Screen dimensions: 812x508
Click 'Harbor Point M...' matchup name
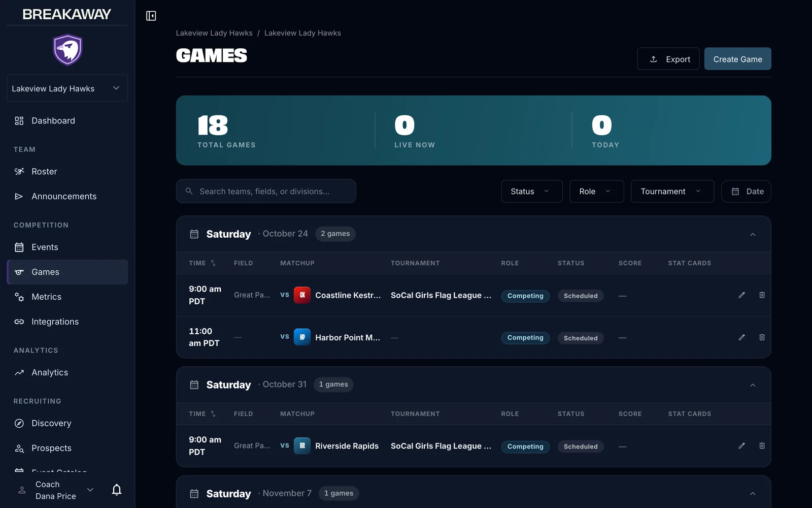pos(348,338)
